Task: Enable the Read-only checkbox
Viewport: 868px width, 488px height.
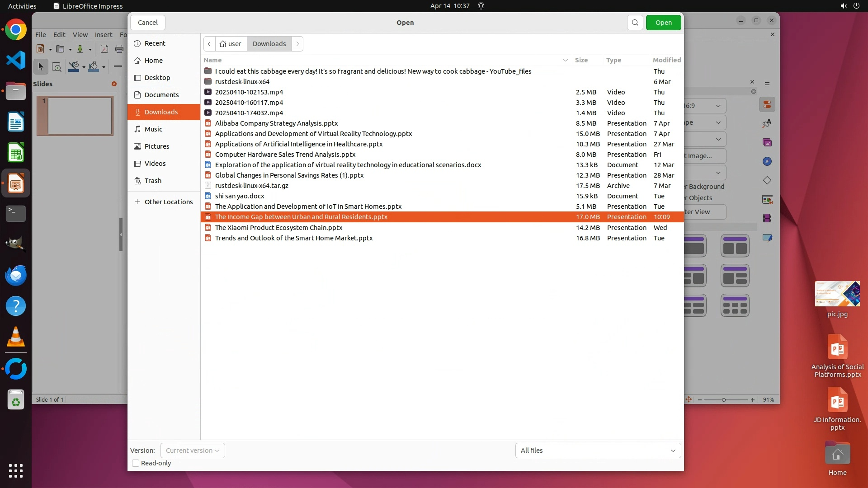Action: coord(136,463)
